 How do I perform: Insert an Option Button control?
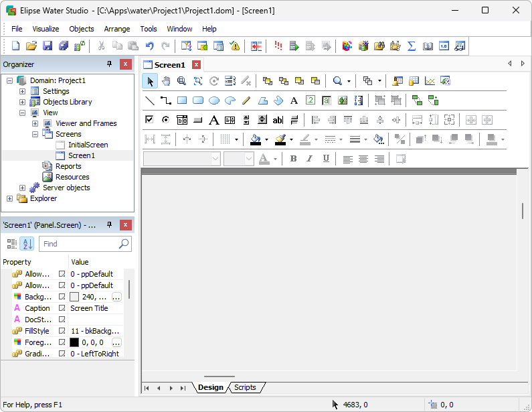point(165,120)
